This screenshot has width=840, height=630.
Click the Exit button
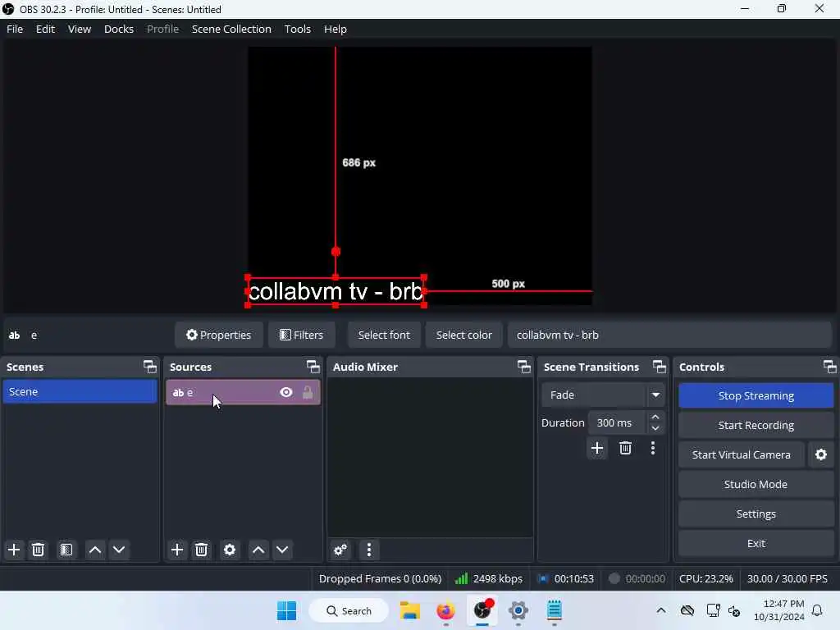[x=756, y=543]
